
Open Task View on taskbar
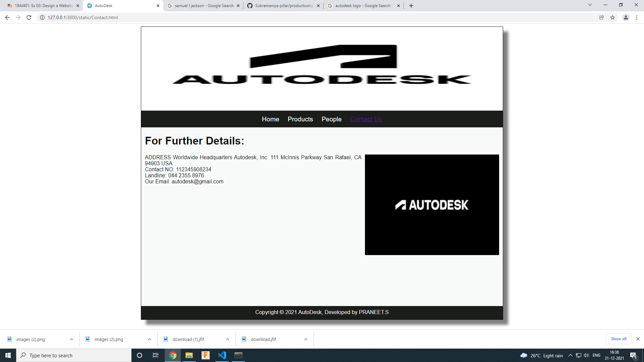point(156,355)
